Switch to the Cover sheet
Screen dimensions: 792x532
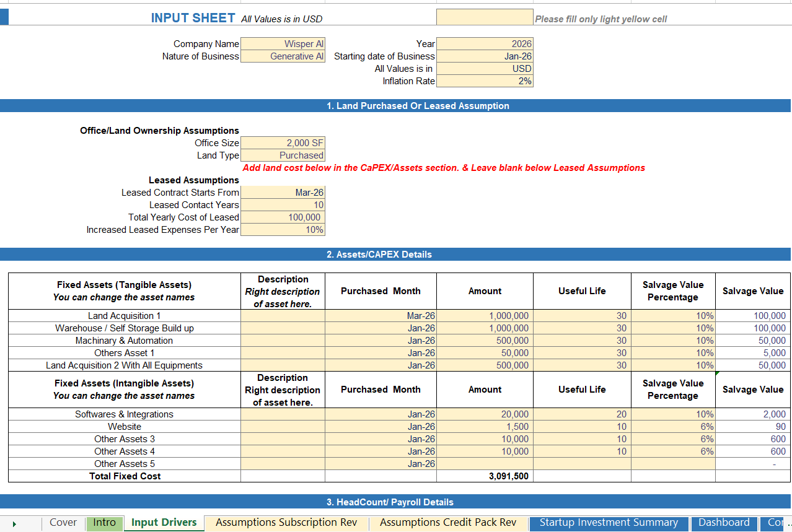[63, 523]
